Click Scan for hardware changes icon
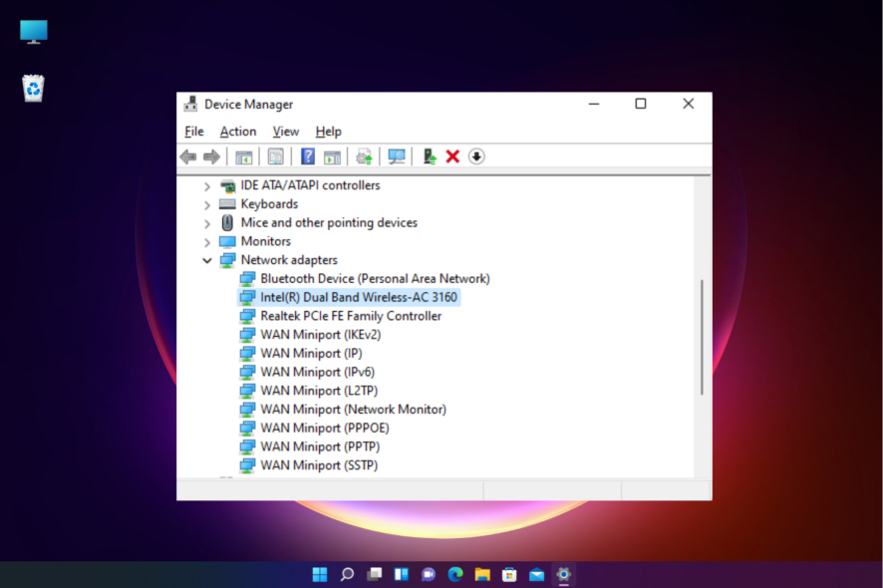The image size is (883, 588). (397, 156)
